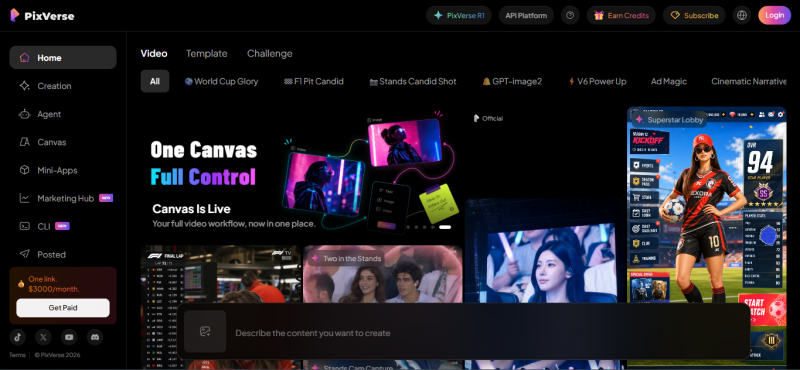This screenshot has width=800, height=370.
Task: Click the PixVerse logo
Action: [x=42, y=15]
